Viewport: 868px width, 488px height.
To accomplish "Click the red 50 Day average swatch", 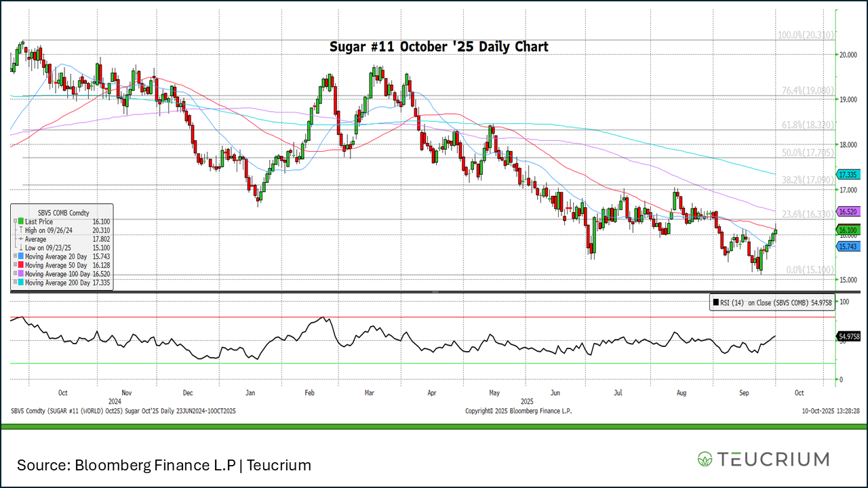I will click(21, 266).
